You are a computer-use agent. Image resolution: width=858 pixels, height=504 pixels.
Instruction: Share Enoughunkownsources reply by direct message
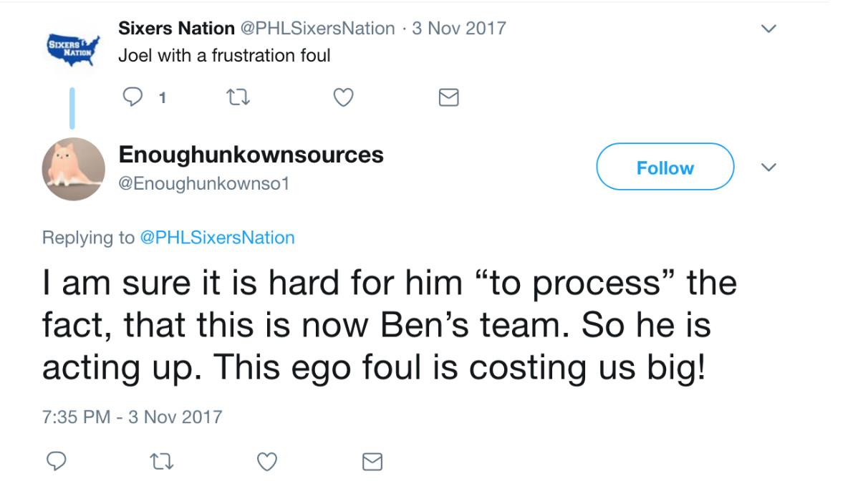pos(372,462)
